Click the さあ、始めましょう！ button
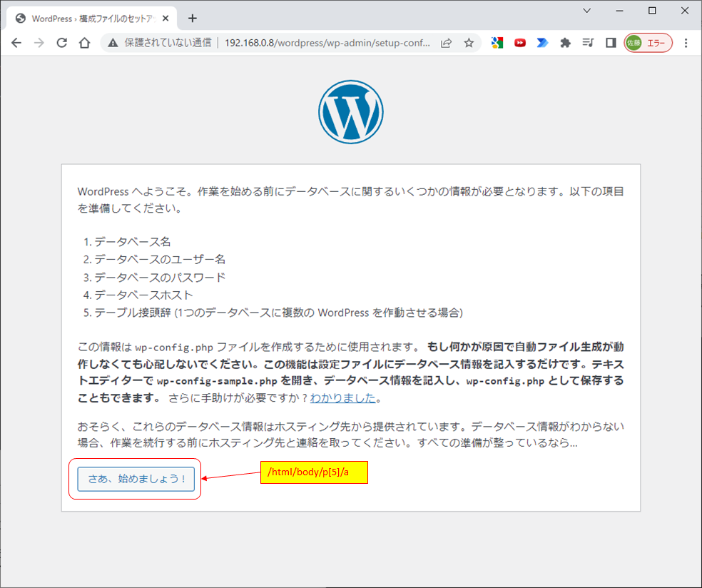Screen dimensions: 702x588 point(136,479)
